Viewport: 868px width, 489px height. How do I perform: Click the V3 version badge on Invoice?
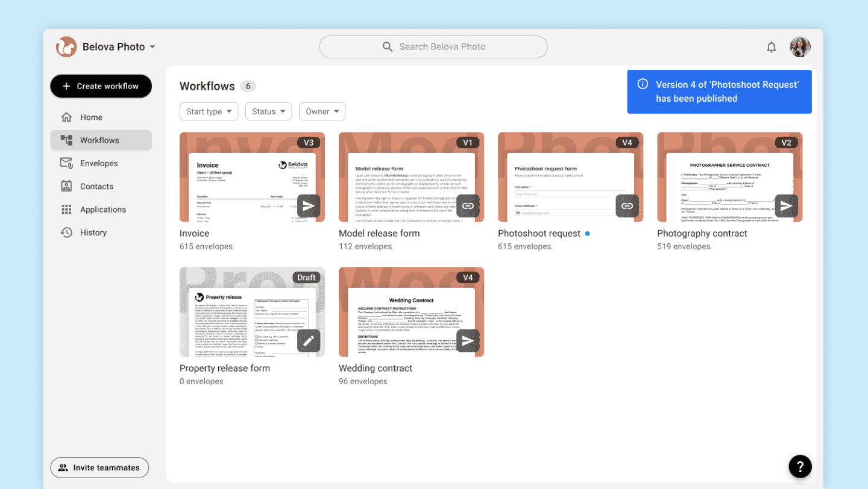[309, 143]
